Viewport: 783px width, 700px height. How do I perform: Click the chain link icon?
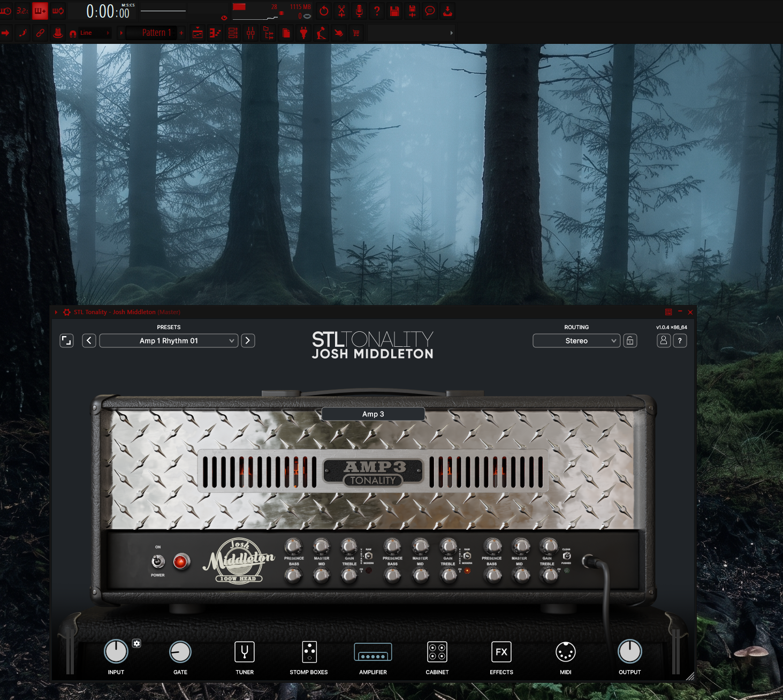pyautogui.click(x=40, y=33)
